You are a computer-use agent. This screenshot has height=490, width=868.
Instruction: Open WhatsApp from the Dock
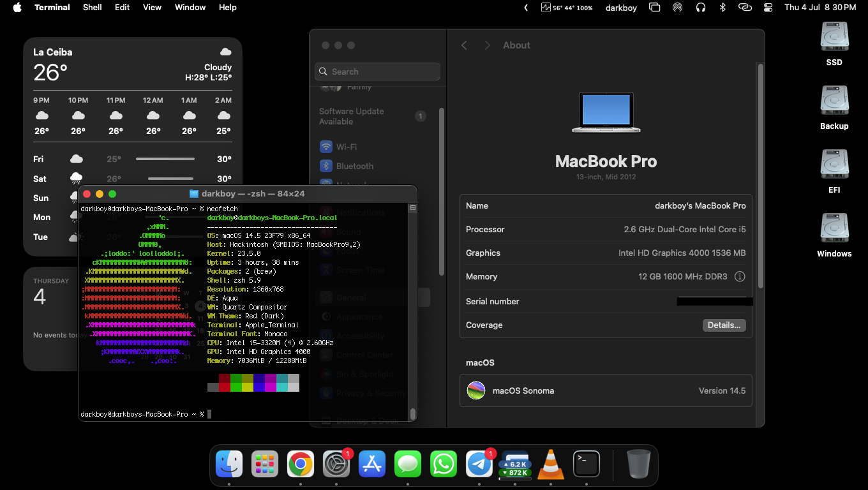[x=444, y=464]
